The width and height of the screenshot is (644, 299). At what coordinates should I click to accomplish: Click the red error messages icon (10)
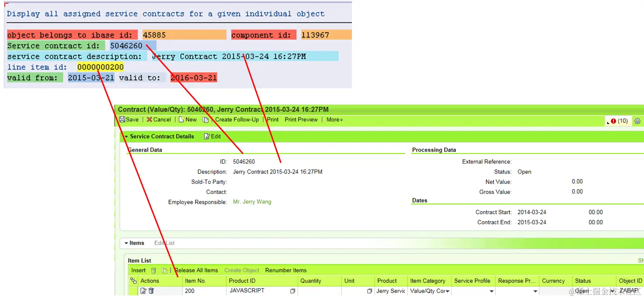(613, 121)
